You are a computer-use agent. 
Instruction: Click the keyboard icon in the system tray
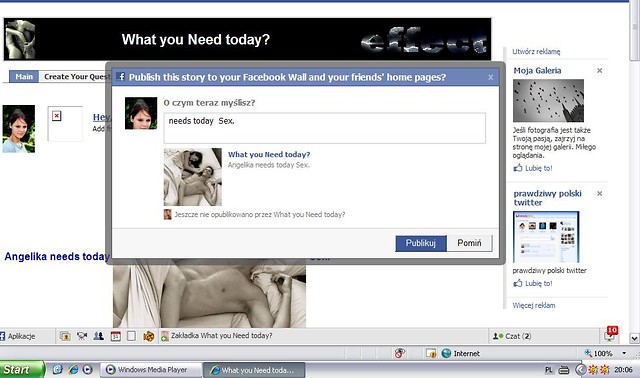coord(564,370)
